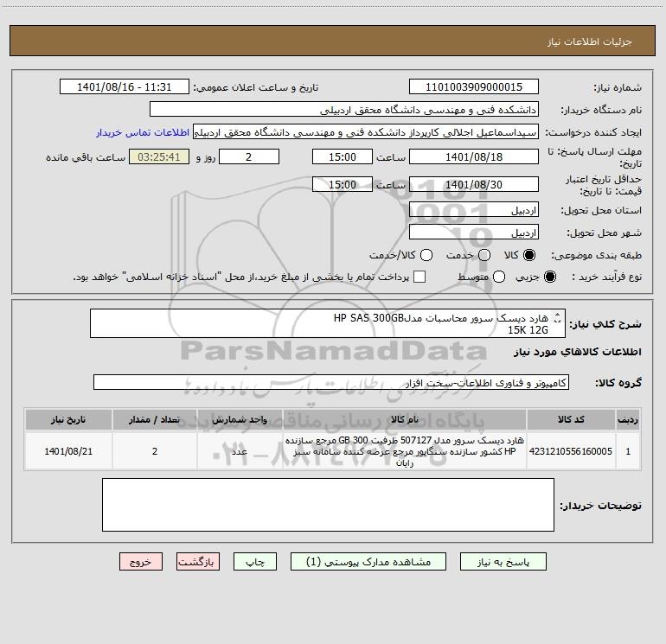Tick the اسناد خزانه اسلامی payment checkbox

pyautogui.click(x=419, y=277)
